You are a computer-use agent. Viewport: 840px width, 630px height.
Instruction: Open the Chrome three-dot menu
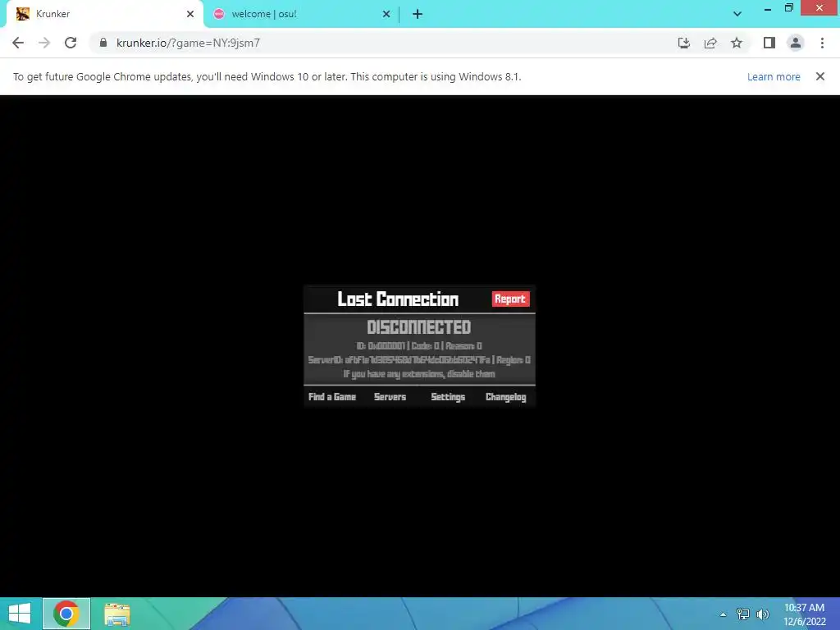[822, 43]
